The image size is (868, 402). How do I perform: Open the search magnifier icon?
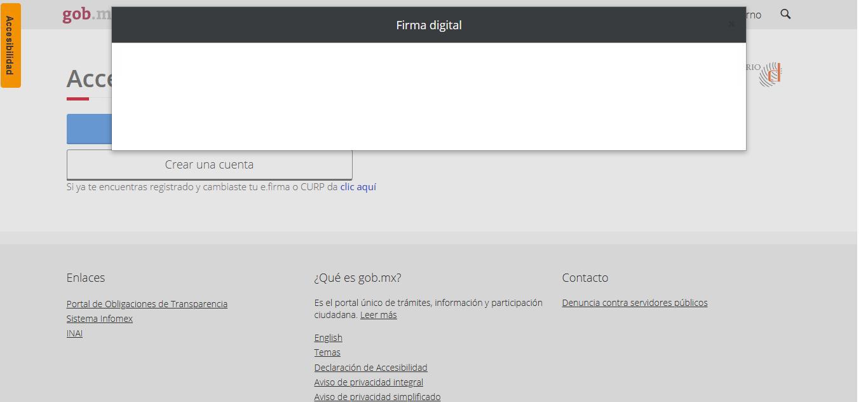tap(785, 14)
